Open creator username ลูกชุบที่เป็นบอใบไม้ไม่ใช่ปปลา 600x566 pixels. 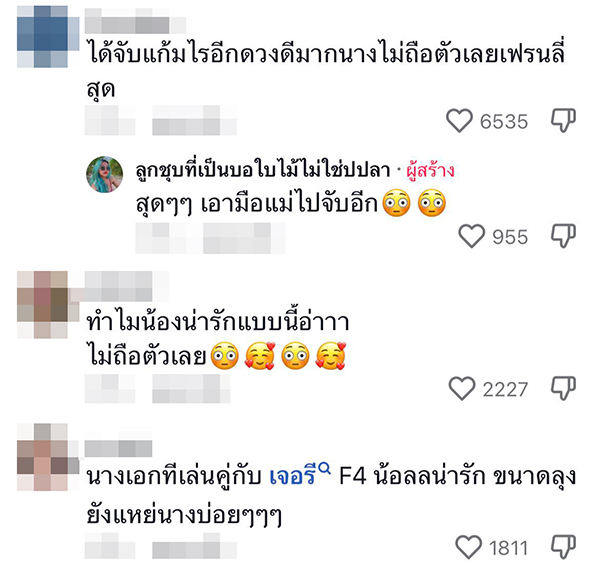[262, 170]
